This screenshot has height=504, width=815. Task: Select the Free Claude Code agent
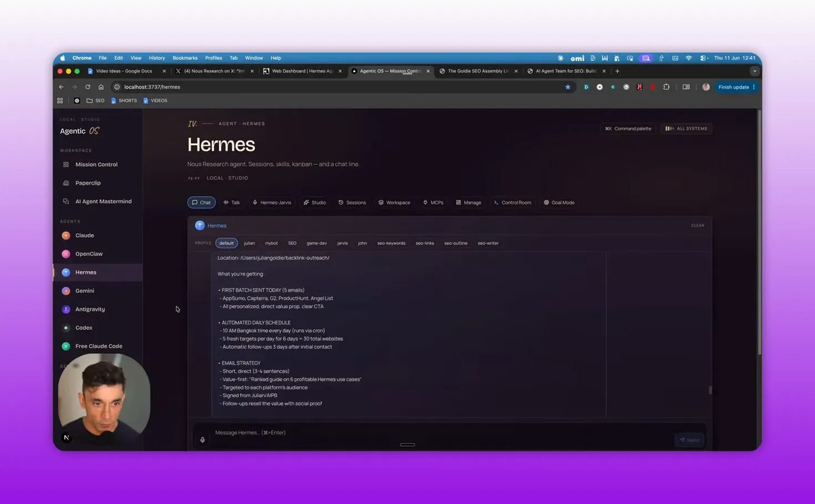point(99,346)
